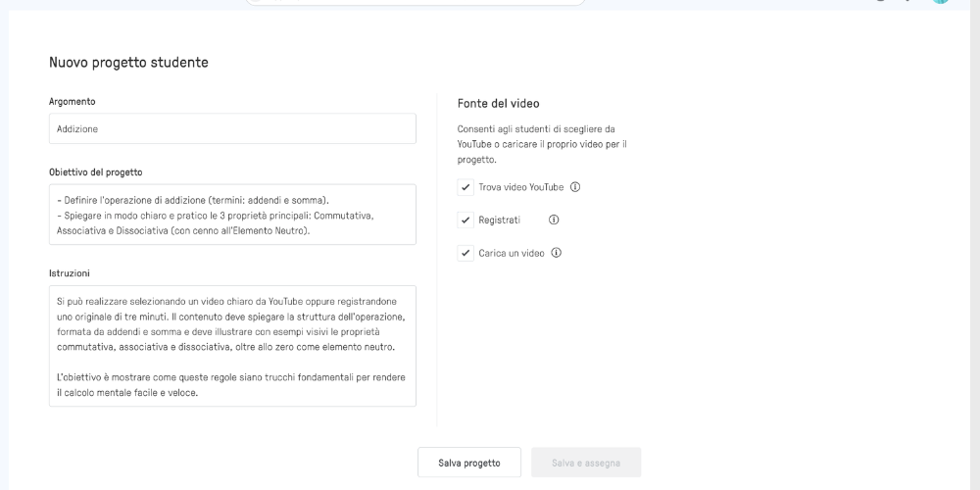Viewport: 980px width, 490px height.
Task: Uncheck the Carica un video checkbox
Action: pos(465,253)
